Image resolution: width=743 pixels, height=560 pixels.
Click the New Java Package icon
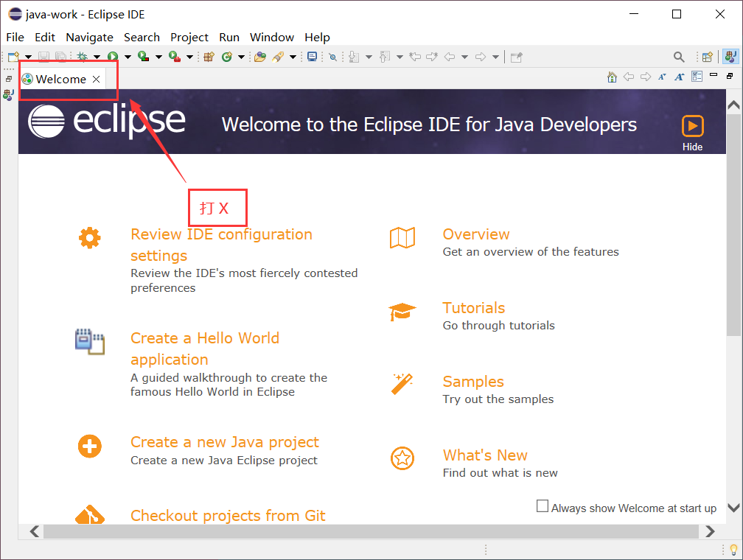click(x=209, y=57)
